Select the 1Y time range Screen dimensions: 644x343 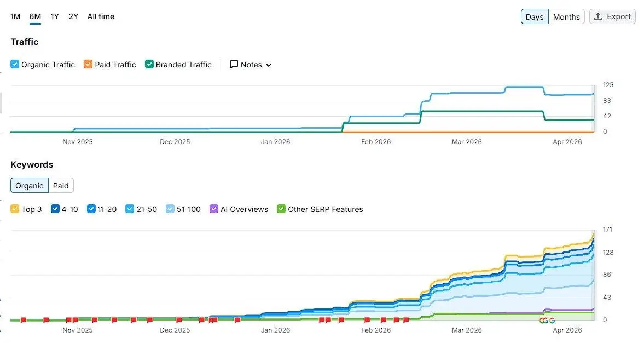point(55,16)
